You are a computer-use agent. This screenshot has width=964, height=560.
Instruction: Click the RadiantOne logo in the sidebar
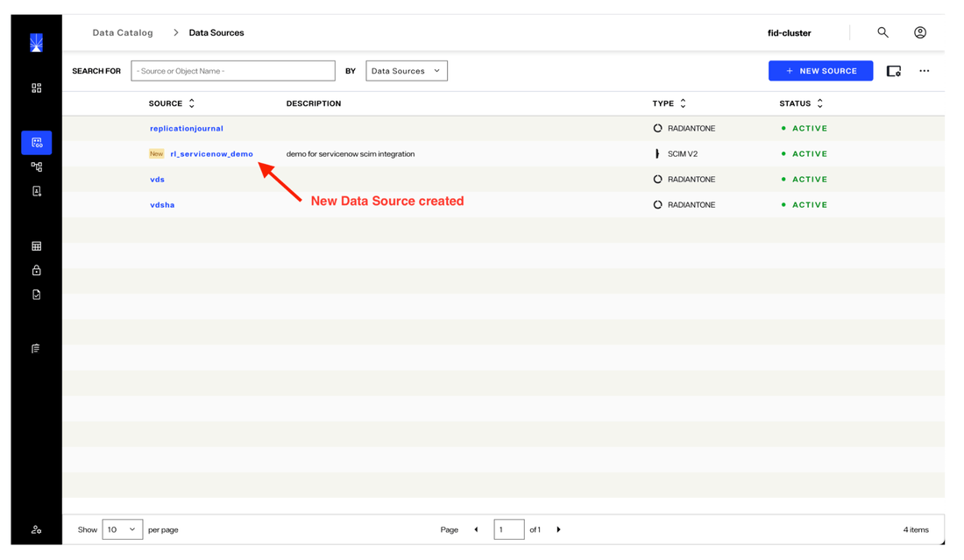(36, 42)
